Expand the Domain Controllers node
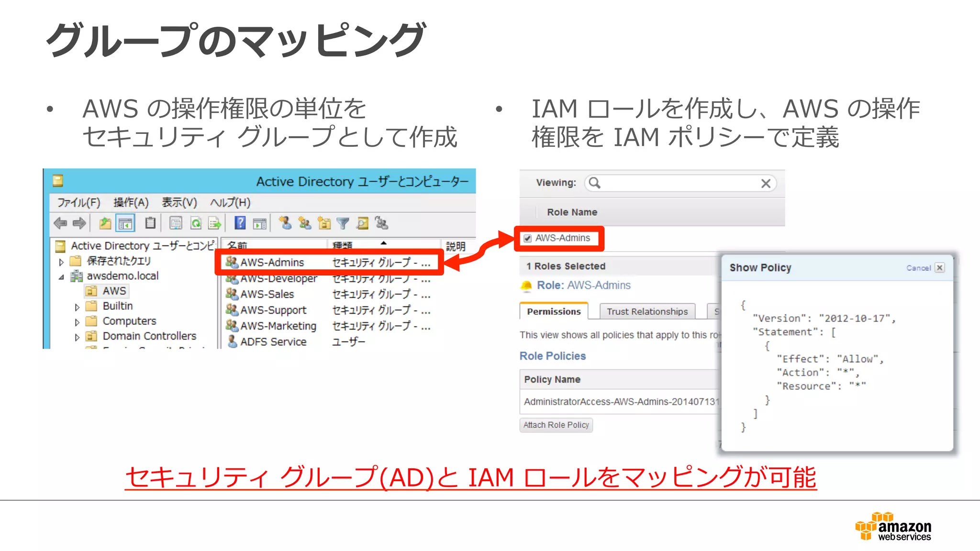 77,337
